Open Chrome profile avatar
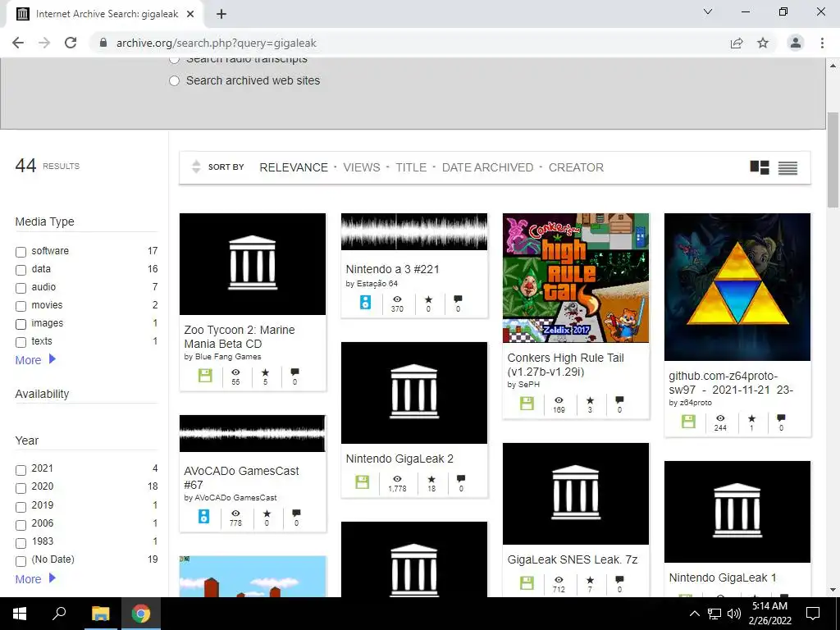This screenshot has height=630, width=840. pyautogui.click(x=796, y=43)
